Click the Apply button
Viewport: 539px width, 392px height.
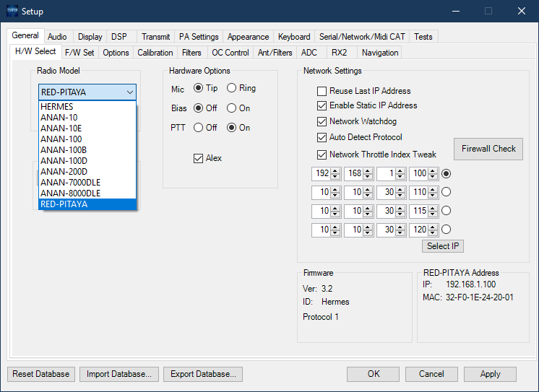pos(490,374)
